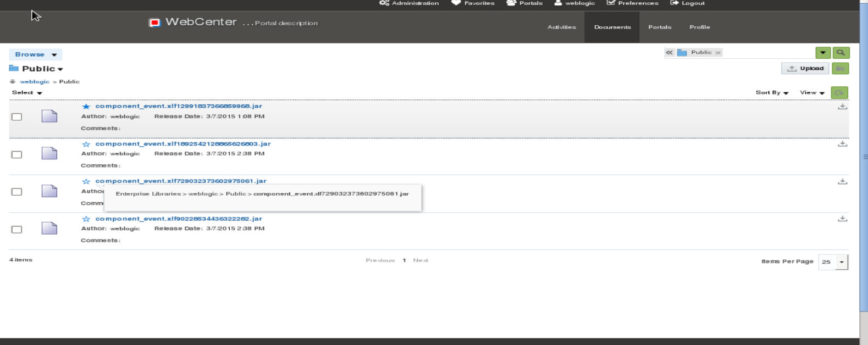Open Favorites via the heart icon
The width and height of the screenshot is (868, 345).
[456, 3]
